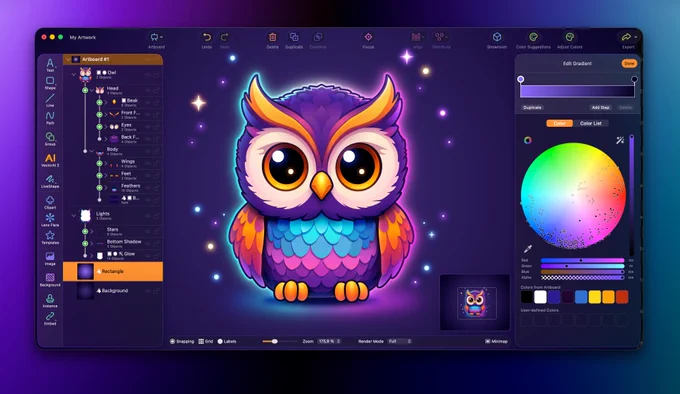Open the Clipart tool
Viewport: 680px width, 394px height.
coord(50,202)
